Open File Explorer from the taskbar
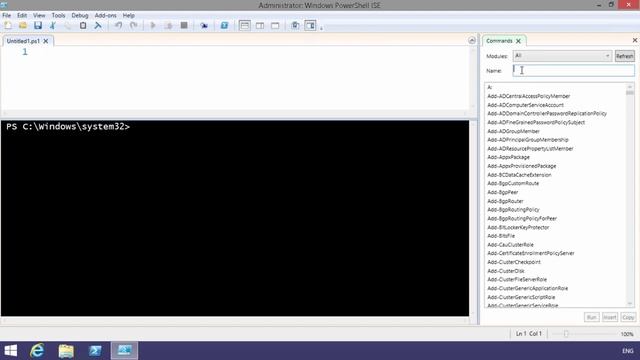The image size is (640, 360). [66, 351]
